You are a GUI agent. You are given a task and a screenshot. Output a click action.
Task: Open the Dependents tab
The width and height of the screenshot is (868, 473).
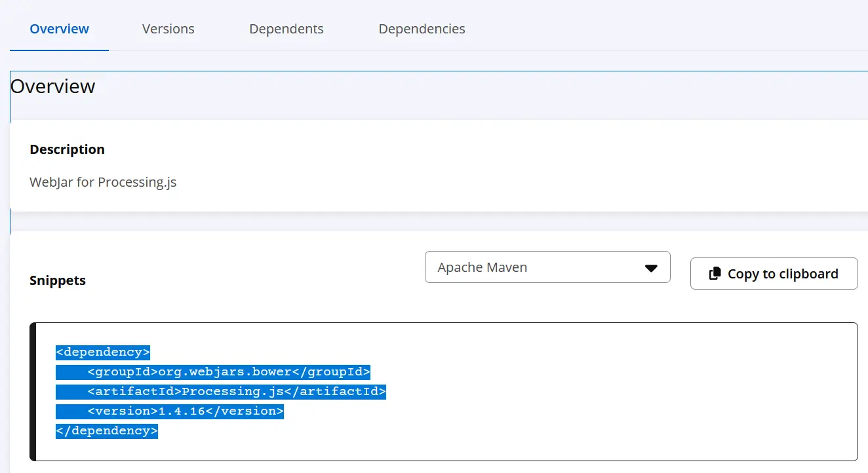tap(286, 29)
